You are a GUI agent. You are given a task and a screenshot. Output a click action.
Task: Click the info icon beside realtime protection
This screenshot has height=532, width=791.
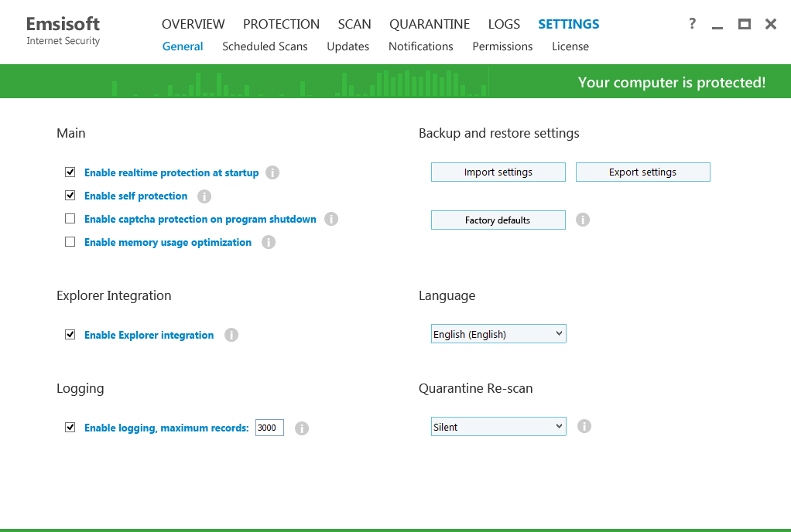tap(272, 172)
